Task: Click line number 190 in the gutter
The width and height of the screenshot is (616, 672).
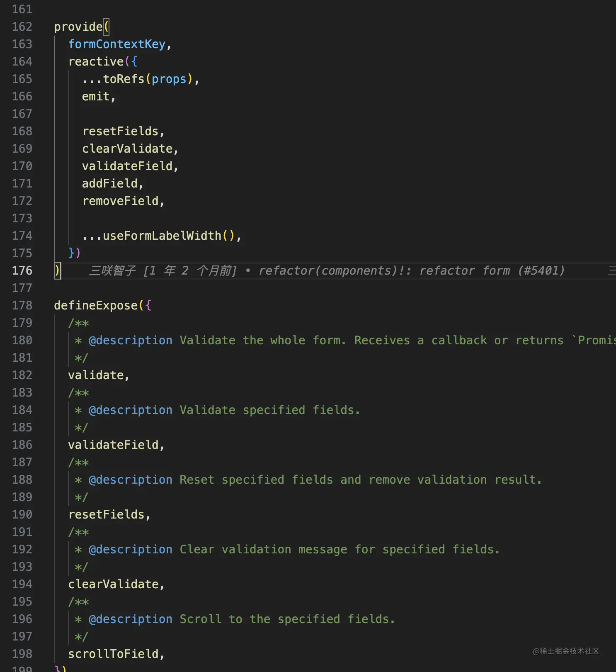Action: coord(22,514)
